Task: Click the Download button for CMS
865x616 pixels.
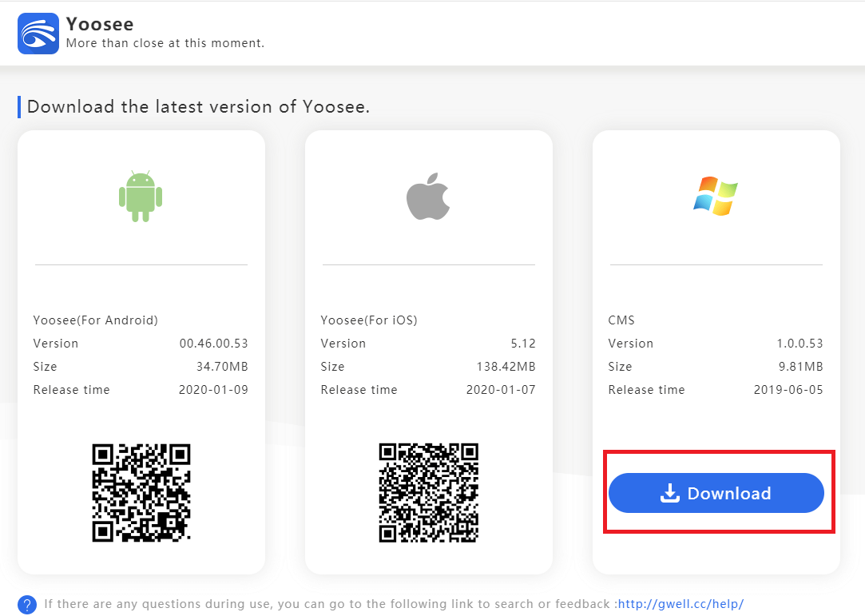Action: click(x=716, y=493)
